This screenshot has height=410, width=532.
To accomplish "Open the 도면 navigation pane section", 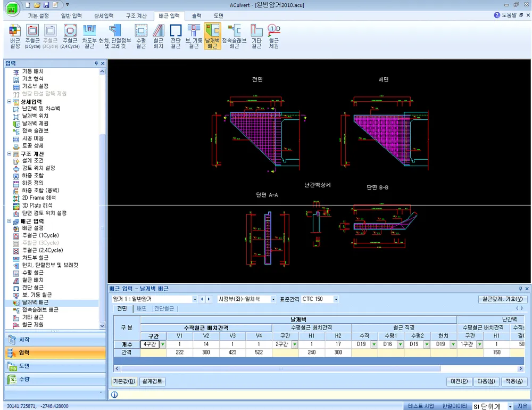I will click(x=55, y=366).
